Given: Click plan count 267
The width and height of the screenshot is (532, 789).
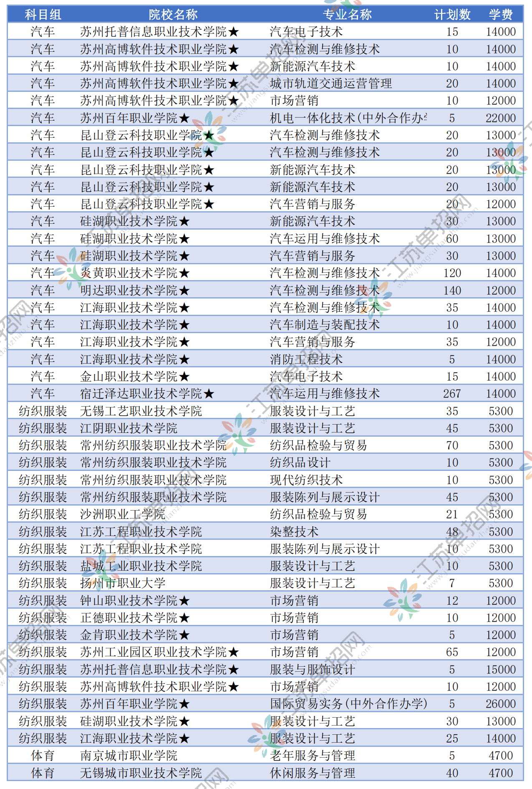Looking at the screenshot, I should click(452, 394).
